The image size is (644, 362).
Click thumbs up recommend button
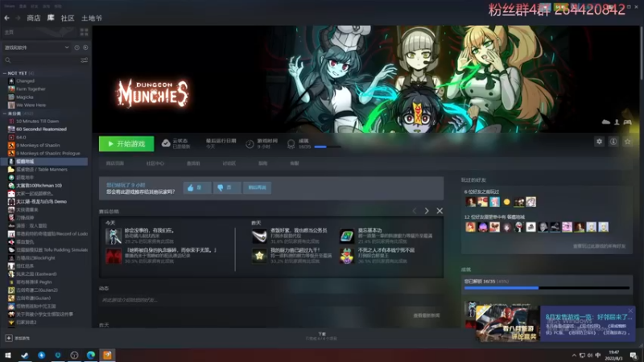197,187
